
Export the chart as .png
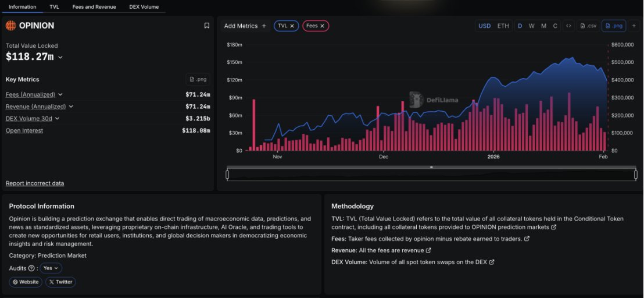pos(614,26)
